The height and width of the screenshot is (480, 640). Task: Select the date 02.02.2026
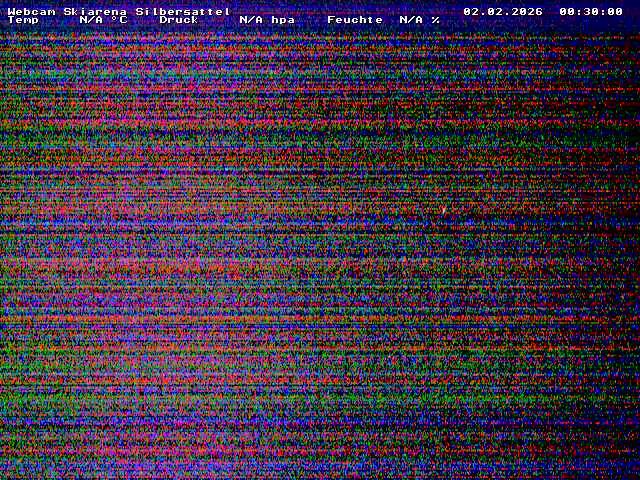[503, 11]
